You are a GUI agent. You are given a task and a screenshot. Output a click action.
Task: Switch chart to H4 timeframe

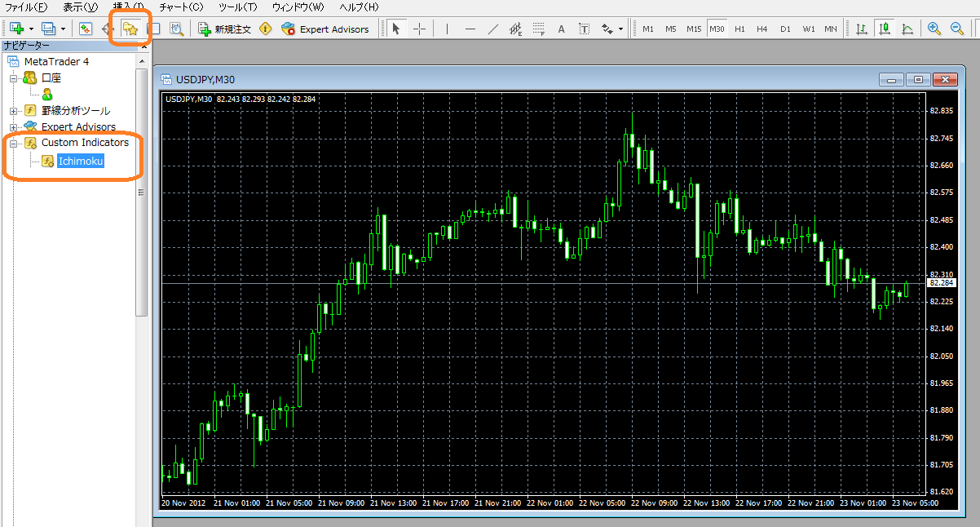tap(761, 29)
